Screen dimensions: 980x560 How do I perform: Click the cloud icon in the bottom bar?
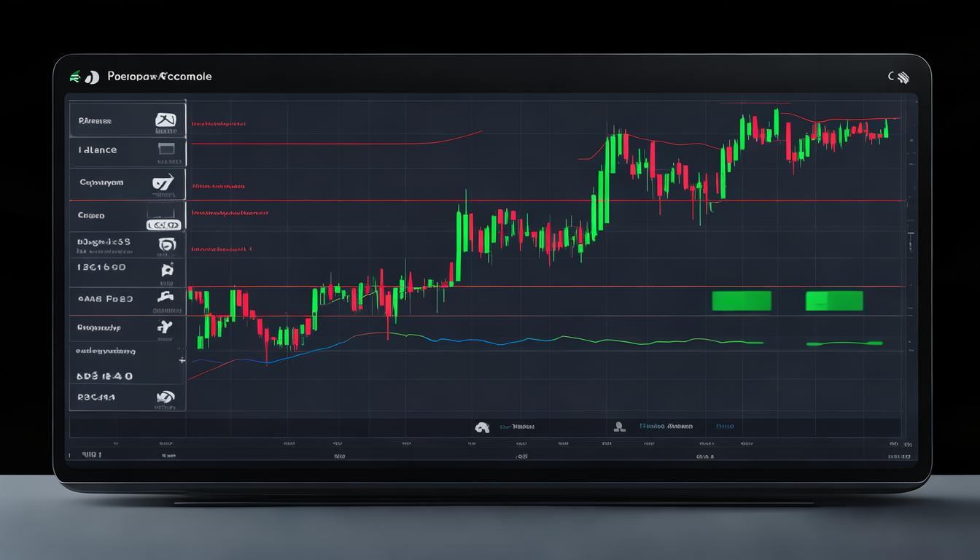click(481, 427)
